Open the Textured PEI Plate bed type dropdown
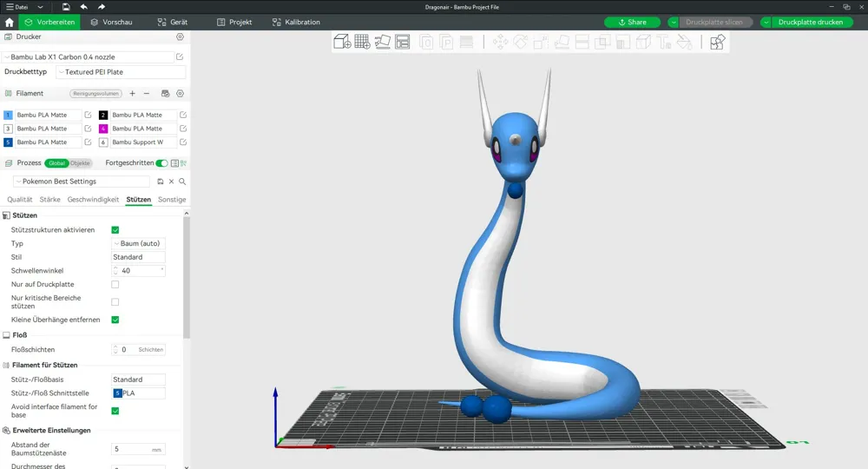This screenshot has width=868, height=469. point(121,72)
